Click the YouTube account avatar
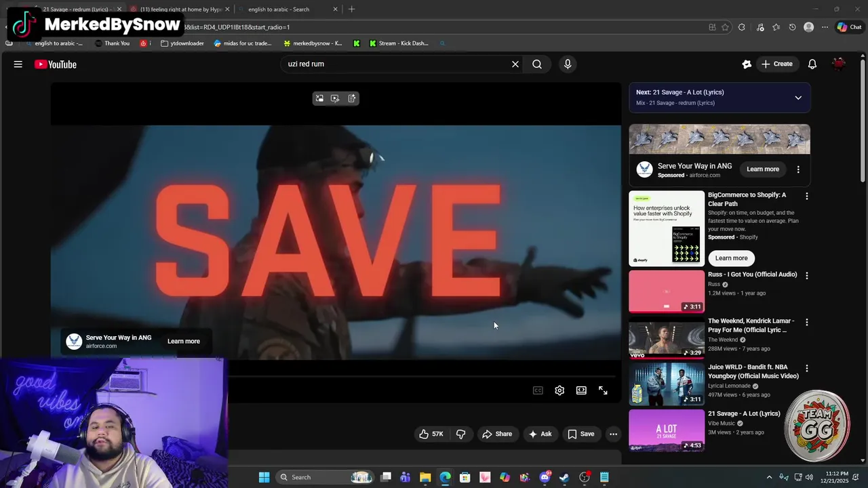Viewport: 868px width, 488px height. pyautogui.click(x=840, y=64)
